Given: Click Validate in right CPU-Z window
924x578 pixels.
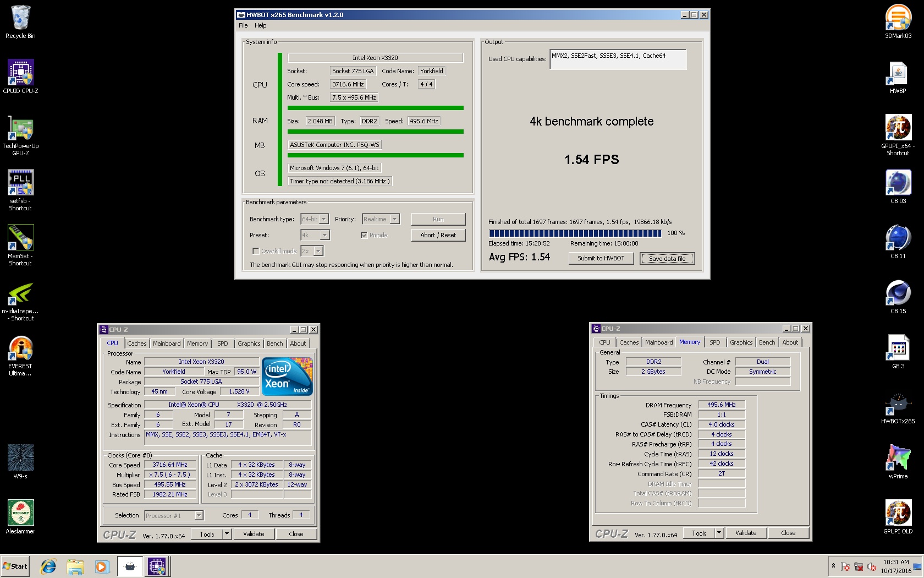Looking at the screenshot, I should tap(746, 533).
